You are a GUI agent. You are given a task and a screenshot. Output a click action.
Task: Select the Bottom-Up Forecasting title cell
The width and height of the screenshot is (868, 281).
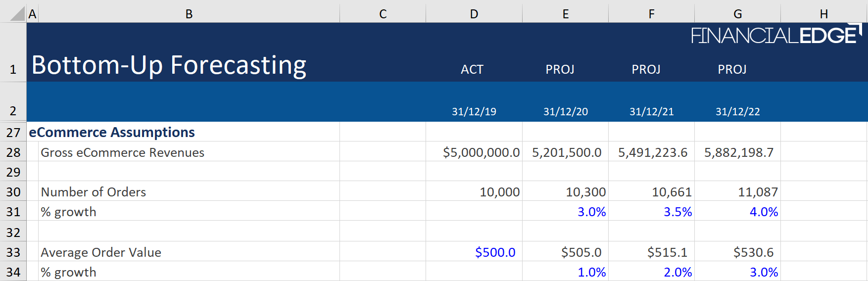[x=169, y=65]
